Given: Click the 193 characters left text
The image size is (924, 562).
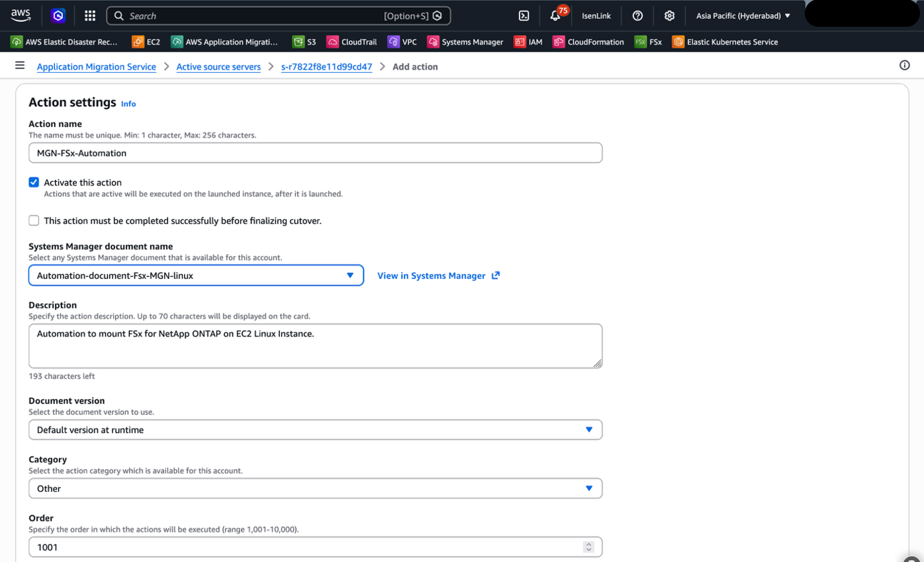Looking at the screenshot, I should 62,376.
